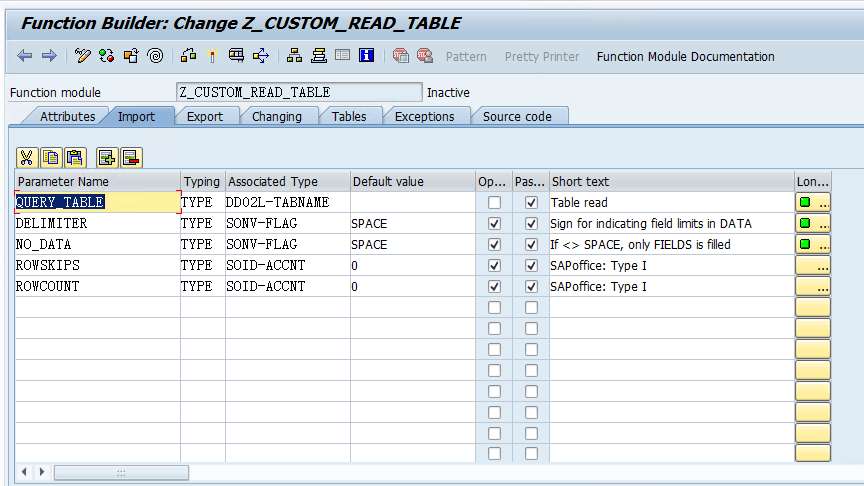Uncheck Optional checkbox for ROWSKIPS
864x486 pixels.
494,265
